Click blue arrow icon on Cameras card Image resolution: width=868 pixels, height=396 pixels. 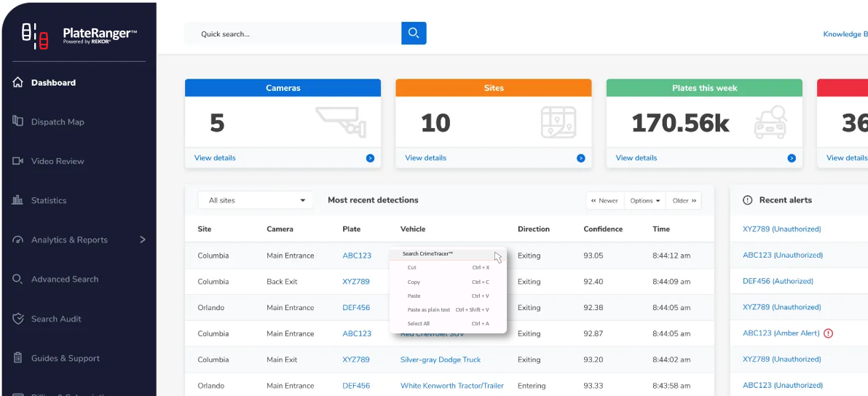(x=370, y=158)
